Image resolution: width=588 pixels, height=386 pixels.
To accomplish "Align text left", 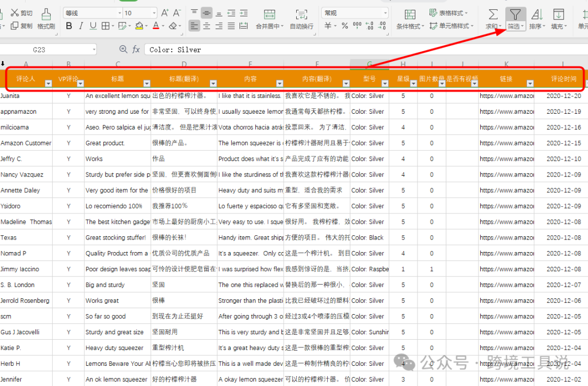I will (194, 26).
